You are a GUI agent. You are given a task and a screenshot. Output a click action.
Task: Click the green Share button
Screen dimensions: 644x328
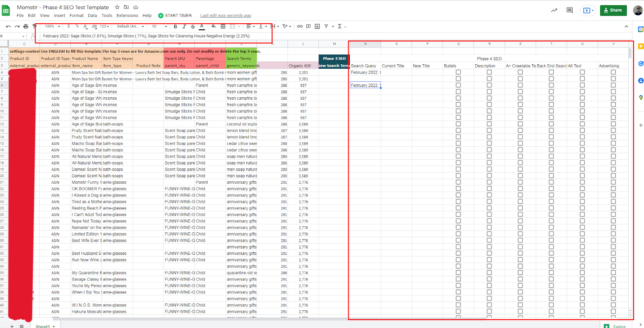pos(613,10)
